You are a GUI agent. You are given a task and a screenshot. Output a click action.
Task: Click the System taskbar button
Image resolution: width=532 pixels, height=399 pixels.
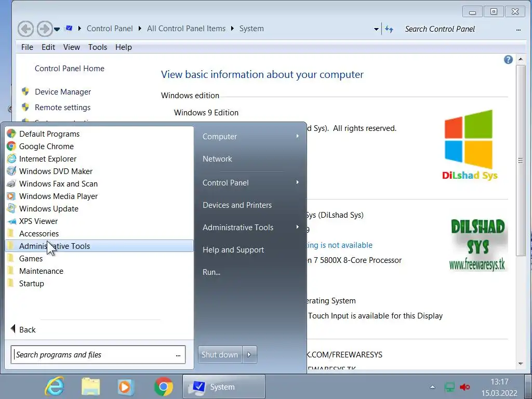point(224,387)
